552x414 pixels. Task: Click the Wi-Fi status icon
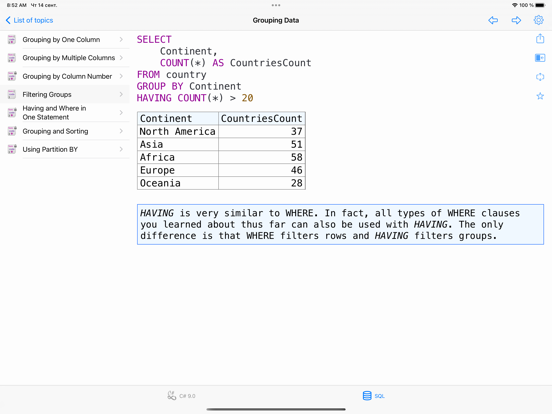515,5
